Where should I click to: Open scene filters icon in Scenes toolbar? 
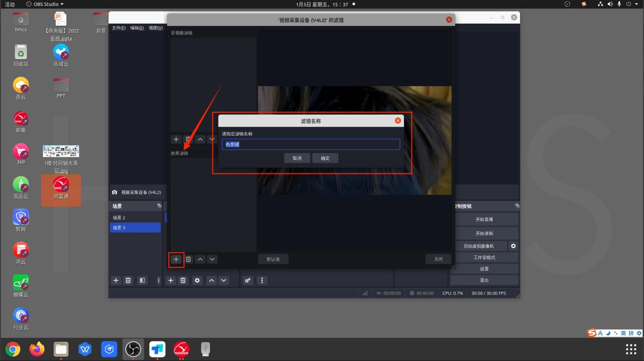click(142, 281)
